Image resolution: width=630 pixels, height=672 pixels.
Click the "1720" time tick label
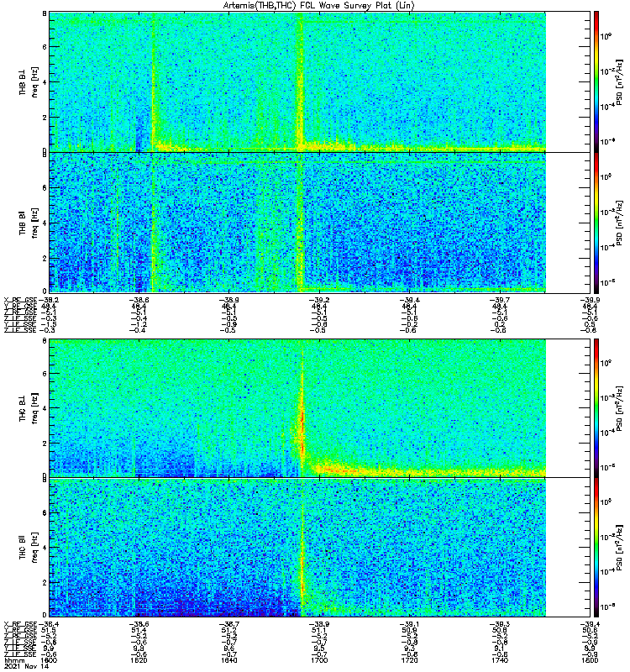point(409,660)
